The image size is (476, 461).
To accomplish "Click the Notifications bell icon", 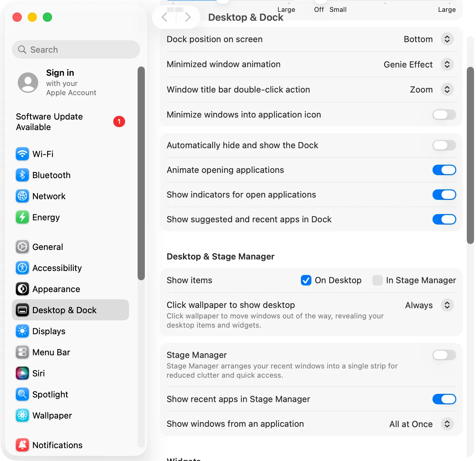I will tap(22, 445).
